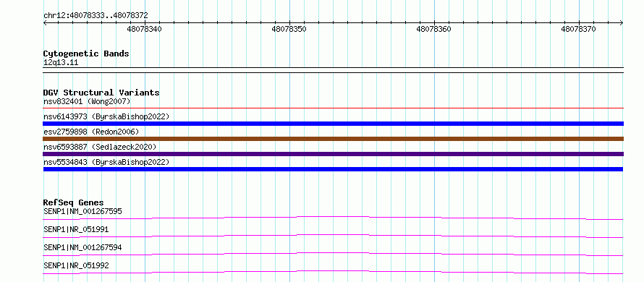Viewport: 644px width, 282px height.
Task: Click the magenta SENP1|NR_051992 transcript line
Action: 333,272
